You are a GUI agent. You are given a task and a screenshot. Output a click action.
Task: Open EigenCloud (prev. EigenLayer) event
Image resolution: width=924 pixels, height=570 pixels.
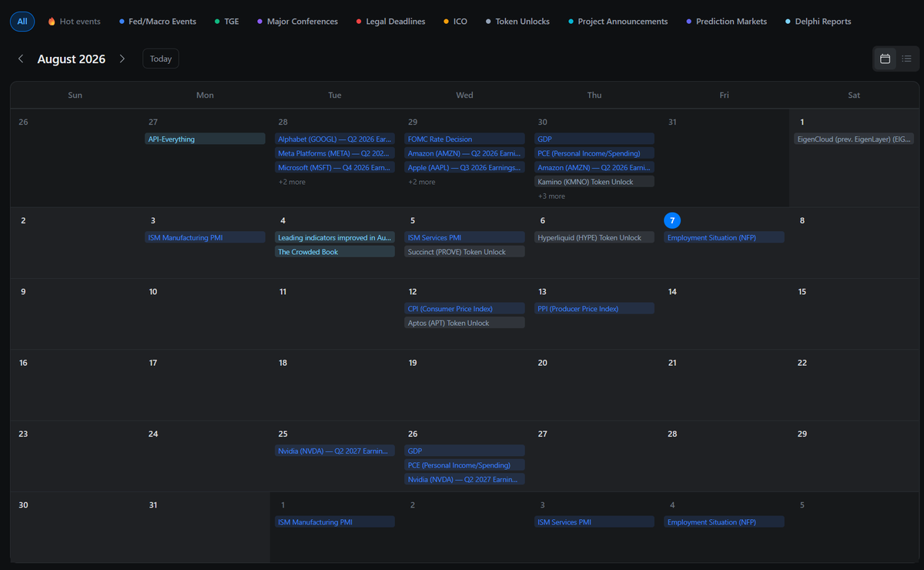tap(854, 139)
